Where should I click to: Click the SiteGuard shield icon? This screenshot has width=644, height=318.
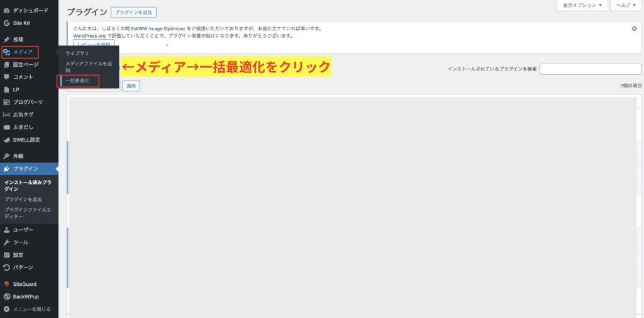(6, 284)
